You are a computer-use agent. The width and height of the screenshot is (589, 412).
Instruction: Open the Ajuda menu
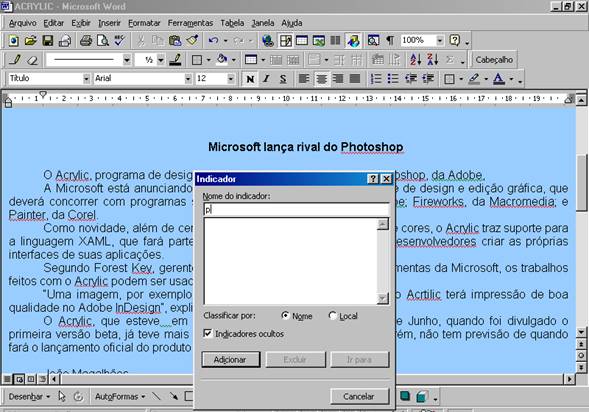pos(292,23)
